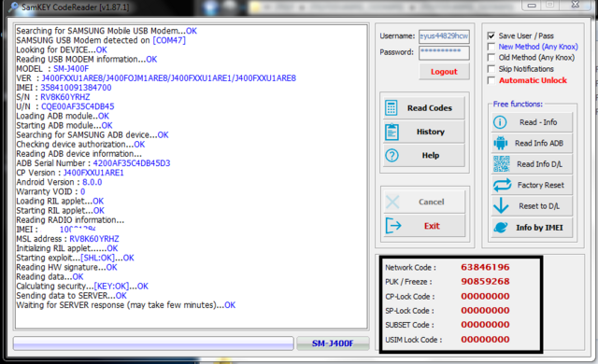This screenshot has width=598, height=364.
Task: Click the Android robot icon for ADB
Action: (x=501, y=143)
